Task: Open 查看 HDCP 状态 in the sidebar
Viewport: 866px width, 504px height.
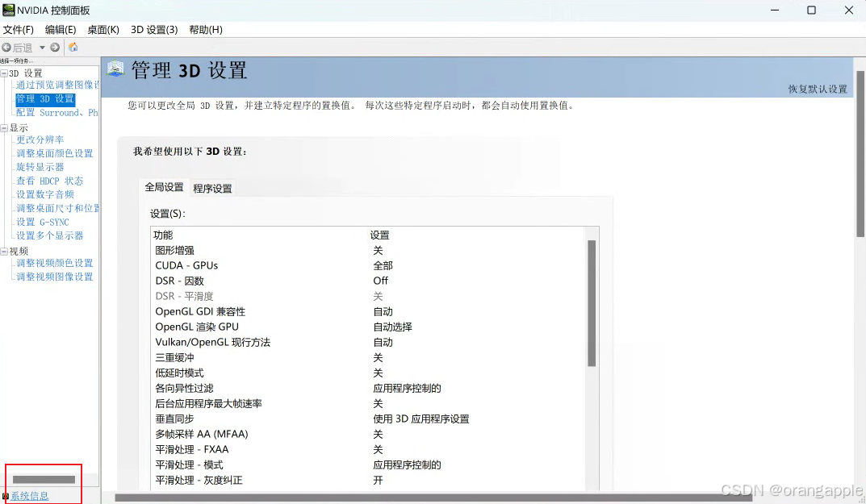Action: tap(50, 181)
